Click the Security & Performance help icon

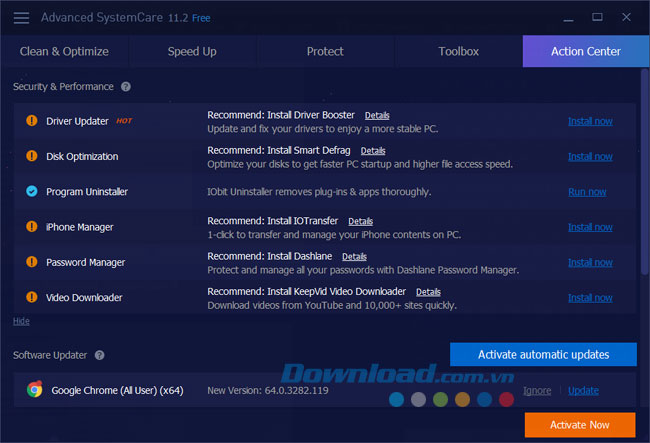126,87
